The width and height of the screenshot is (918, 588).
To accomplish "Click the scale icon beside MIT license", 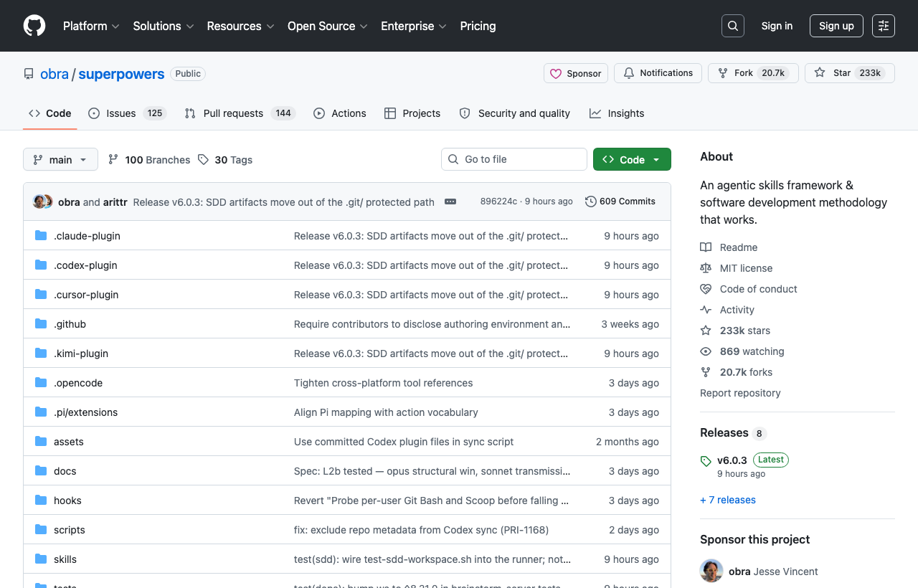I will pos(706,268).
